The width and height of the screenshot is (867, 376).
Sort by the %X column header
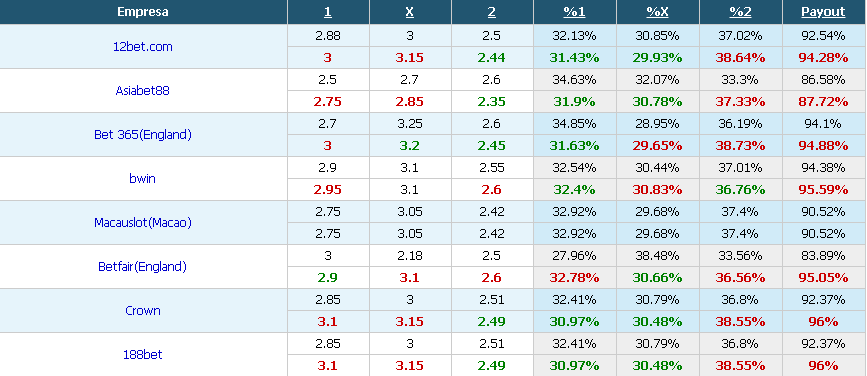pos(657,12)
